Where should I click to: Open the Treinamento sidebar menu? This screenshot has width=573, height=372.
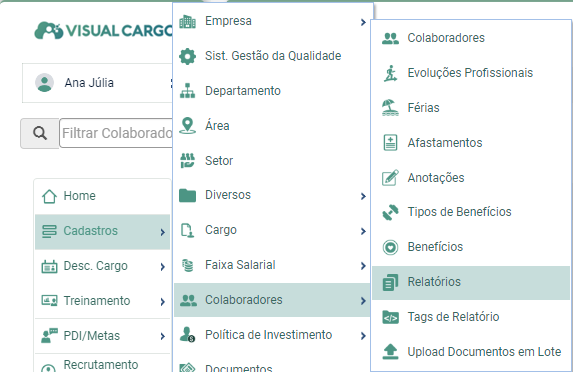pyautogui.click(x=102, y=301)
